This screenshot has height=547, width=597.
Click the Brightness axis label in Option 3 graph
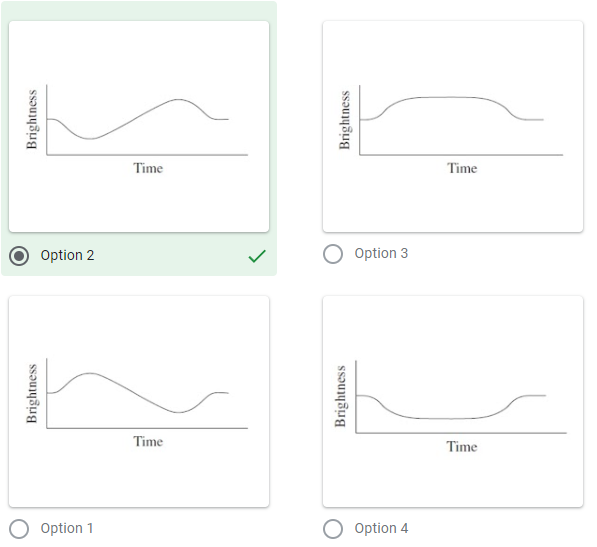[345, 120]
